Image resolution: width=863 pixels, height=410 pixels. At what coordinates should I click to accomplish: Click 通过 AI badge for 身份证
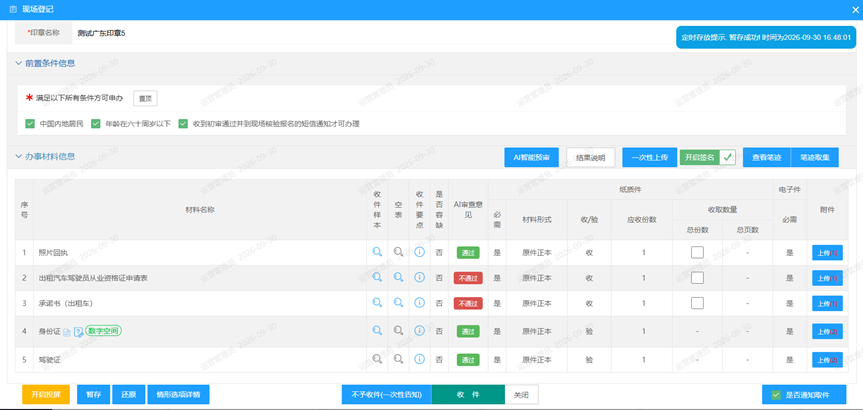click(468, 331)
